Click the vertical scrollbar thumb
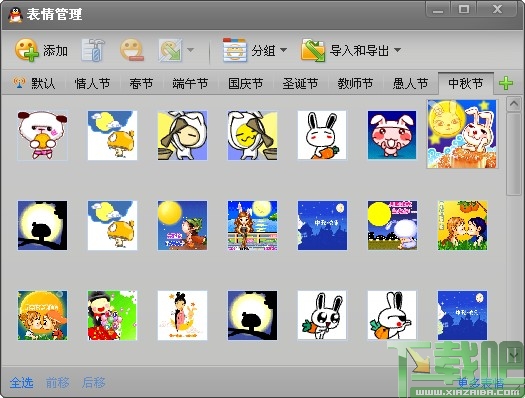The width and height of the screenshot is (525, 398). pyautogui.click(x=513, y=154)
